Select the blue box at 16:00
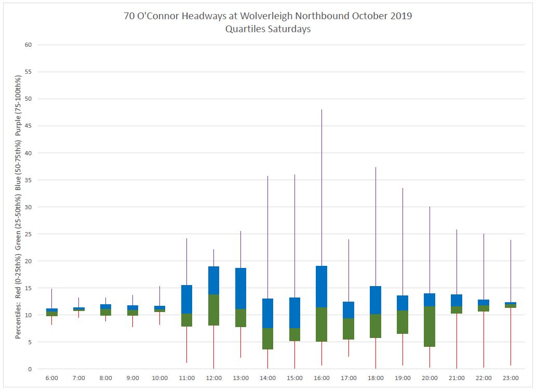Image resolution: width=536 pixels, height=392 pixels. 321,287
